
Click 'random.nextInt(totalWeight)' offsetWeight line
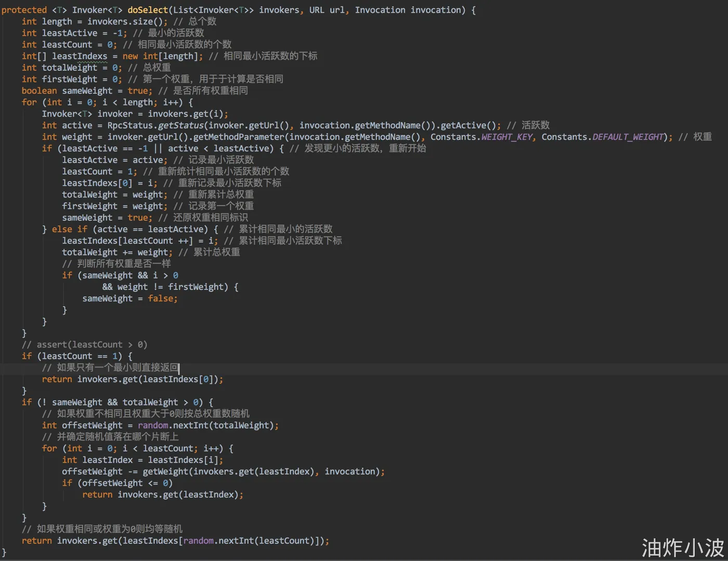160,425
